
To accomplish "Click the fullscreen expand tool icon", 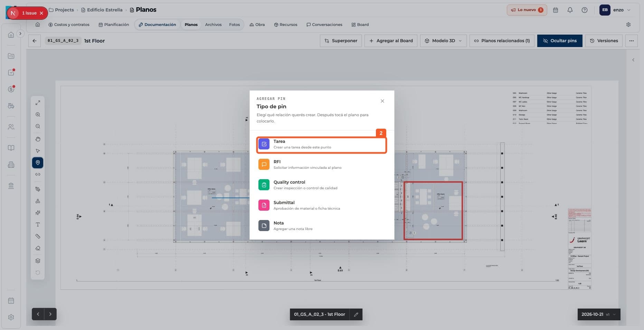I will (38, 103).
